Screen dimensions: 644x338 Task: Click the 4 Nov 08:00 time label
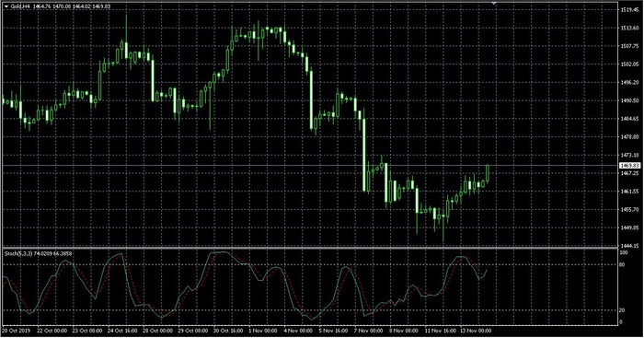tap(298, 331)
